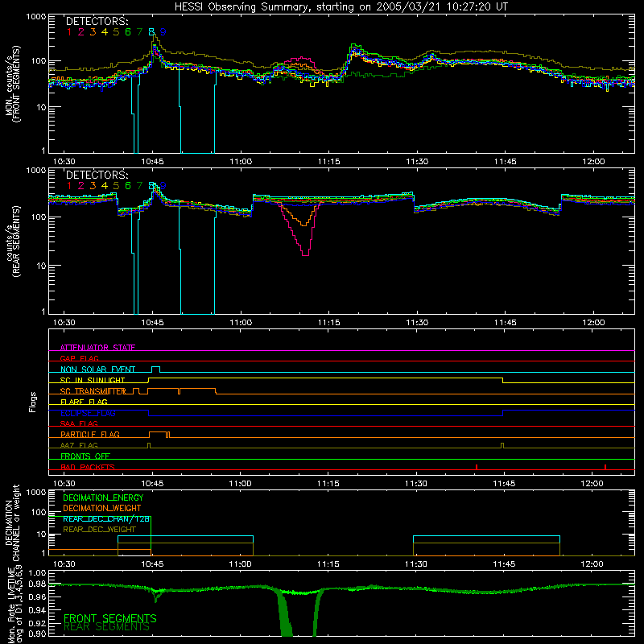Pick dark green detector 7 in front legend

click(x=139, y=31)
